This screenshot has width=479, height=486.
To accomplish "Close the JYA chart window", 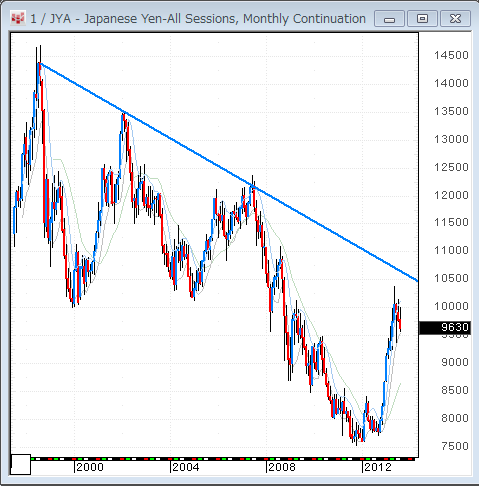I will (x=455, y=18).
